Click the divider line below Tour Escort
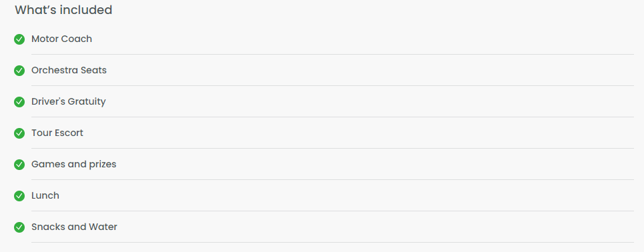This screenshot has height=252, width=644. click(x=333, y=148)
